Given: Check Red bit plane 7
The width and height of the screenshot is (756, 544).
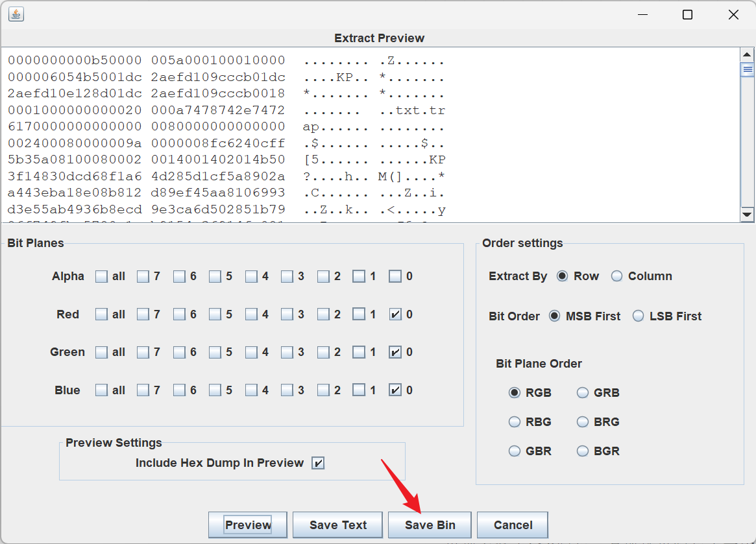Looking at the screenshot, I should (x=143, y=314).
